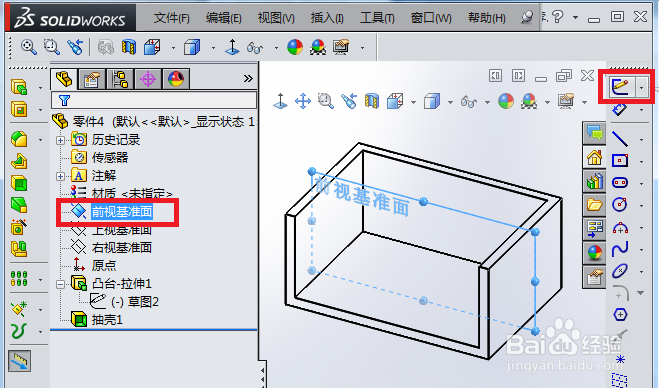Switch to the PropertyManager tab
The height and width of the screenshot is (388, 659).
click(x=92, y=79)
